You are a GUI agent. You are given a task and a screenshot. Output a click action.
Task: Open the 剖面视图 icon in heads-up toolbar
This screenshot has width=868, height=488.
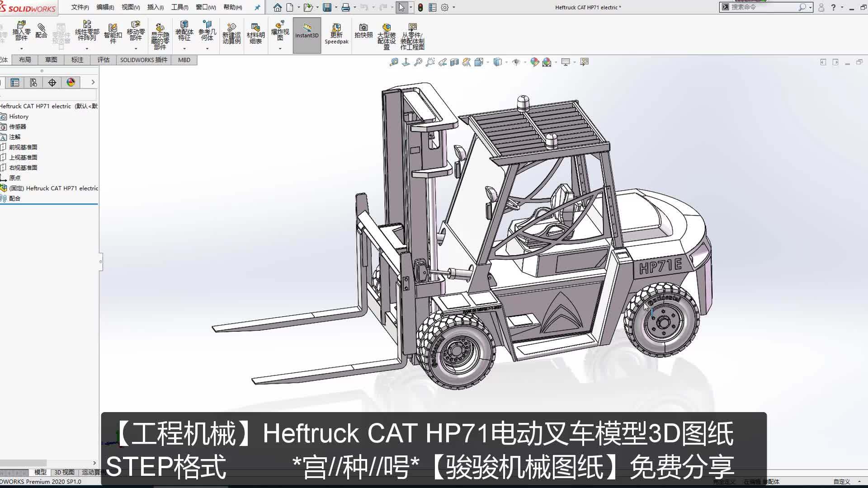[x=454, y=62]
